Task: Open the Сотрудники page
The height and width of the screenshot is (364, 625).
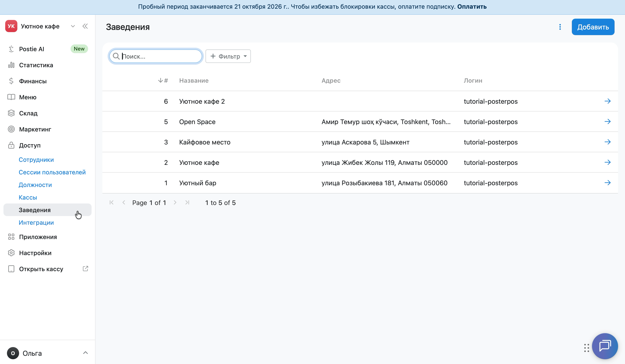Action: 36,160
